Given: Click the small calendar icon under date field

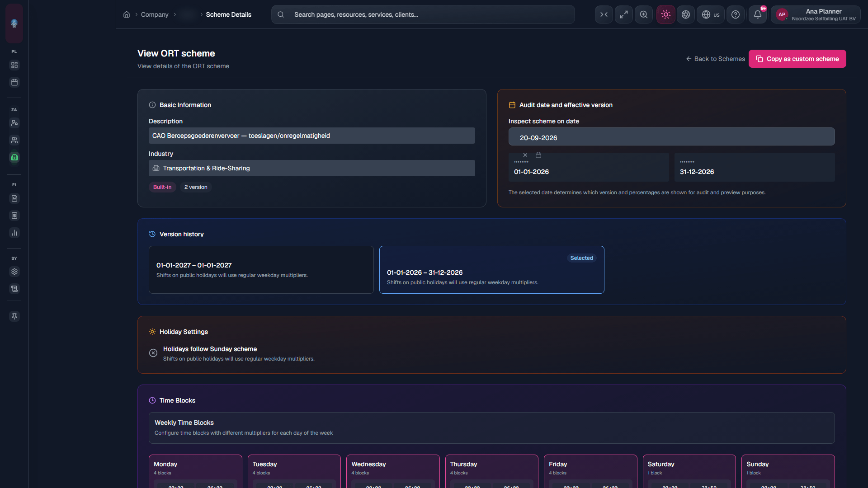Looking at the screenshot, I should (538, 155).
